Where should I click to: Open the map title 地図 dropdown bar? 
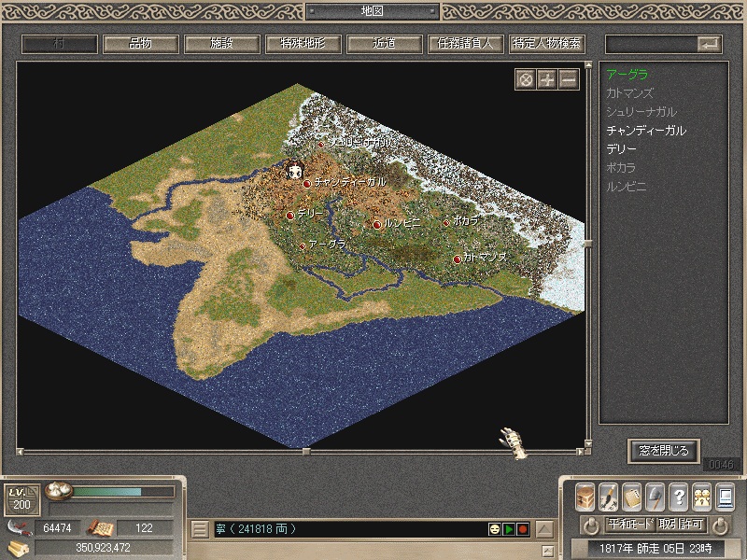372,11
